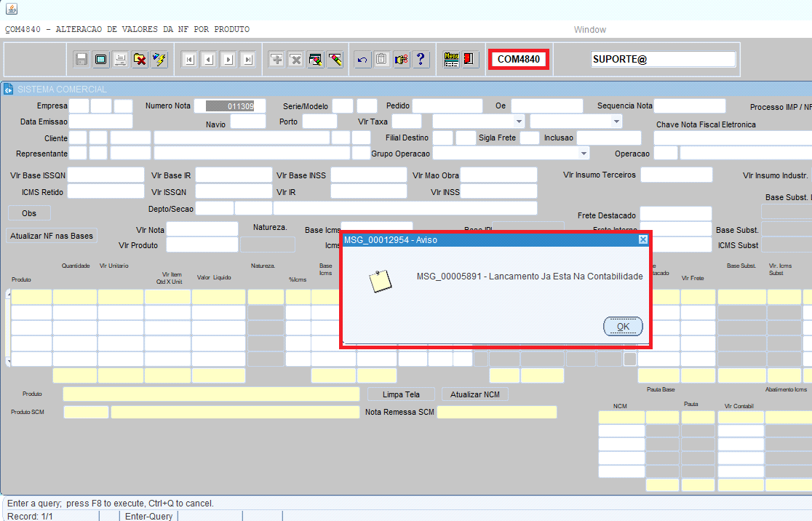Click the Save diskette toolbar icon
Viewport: 812px width, 521px height.
coord(81,60)
